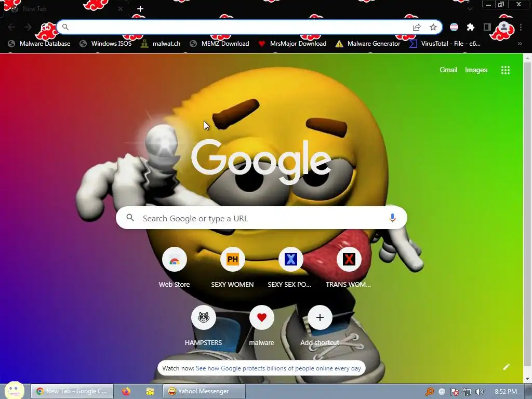
Task: Click the Search Google or type a URL box
Action: click(x=261, y=218)
